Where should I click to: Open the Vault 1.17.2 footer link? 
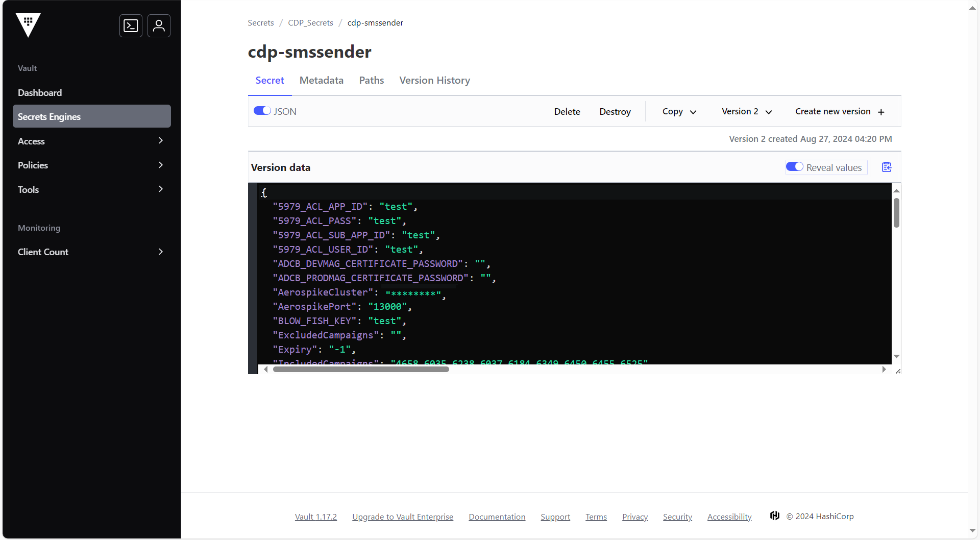click(x=316, y=517)
